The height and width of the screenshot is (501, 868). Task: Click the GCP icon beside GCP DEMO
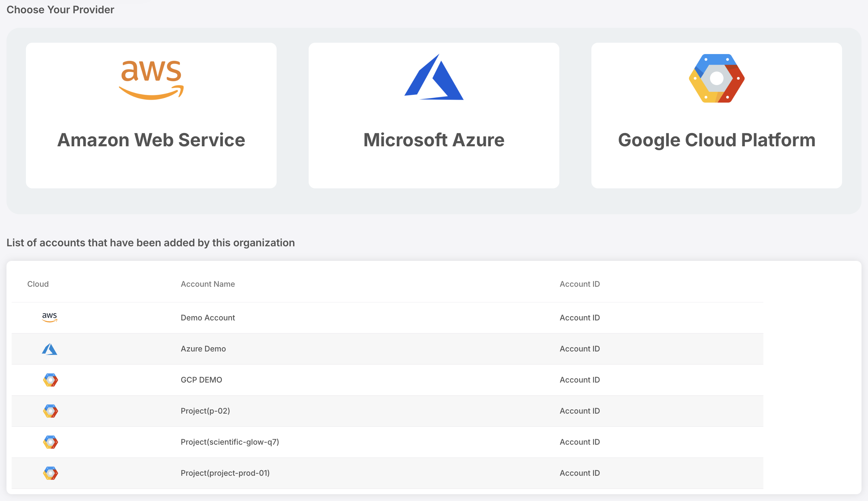click(x=50, y=380)
